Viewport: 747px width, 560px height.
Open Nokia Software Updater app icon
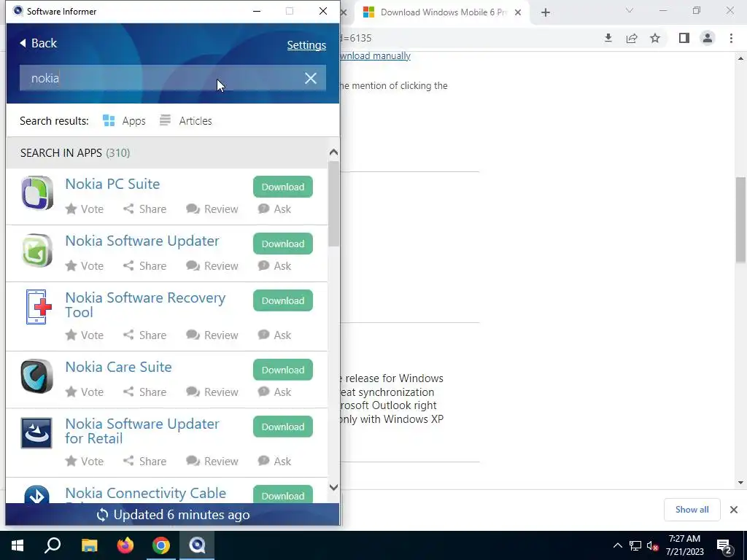(37, 251)
